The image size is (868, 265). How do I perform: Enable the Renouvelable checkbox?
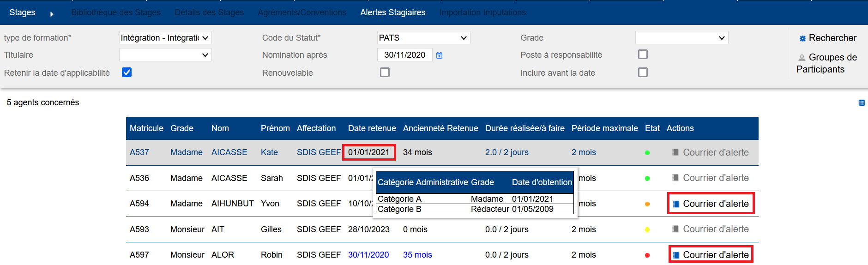click(x=385, y=72)
